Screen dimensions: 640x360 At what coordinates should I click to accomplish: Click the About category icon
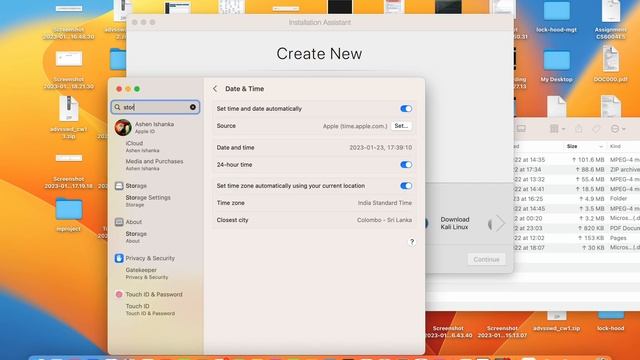(119, 222)
